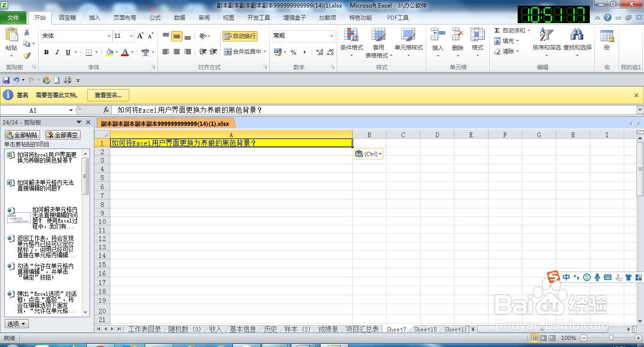This screenshot has width=644, height=347.
Task: Open the 文件 File tab
Action: (13, 17)
